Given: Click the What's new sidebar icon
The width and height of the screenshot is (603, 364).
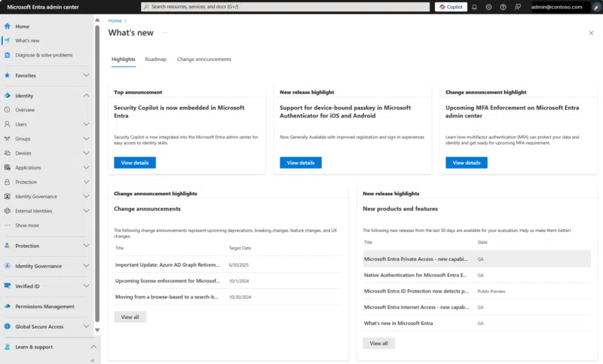Looking at the screenshot, I should tap(8, 41).
